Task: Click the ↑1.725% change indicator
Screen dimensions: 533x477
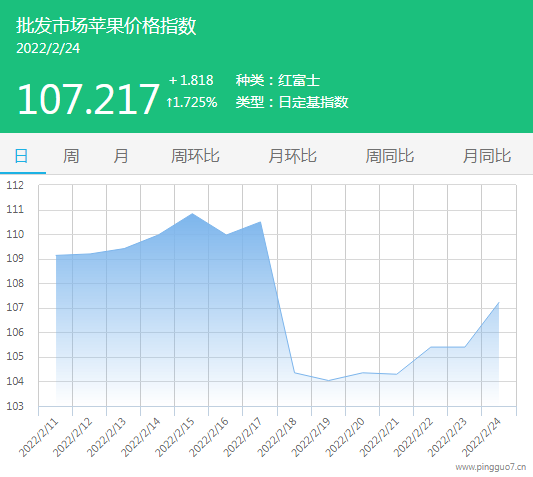Action: coord(192,102)
